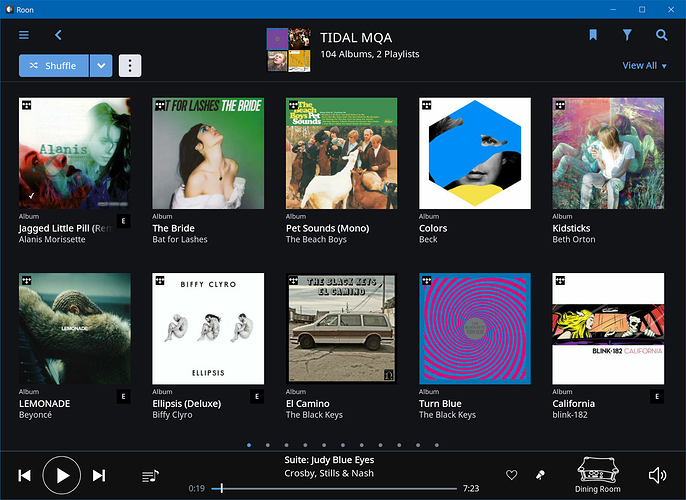
Task: Click the explicit E badge on California
Action: pyautogui.click(x=657, y=397)
